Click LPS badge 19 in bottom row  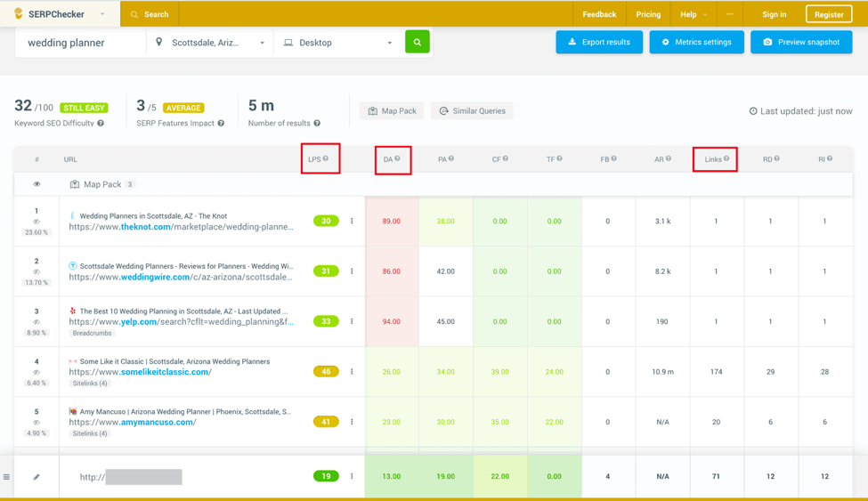point(326,476)
